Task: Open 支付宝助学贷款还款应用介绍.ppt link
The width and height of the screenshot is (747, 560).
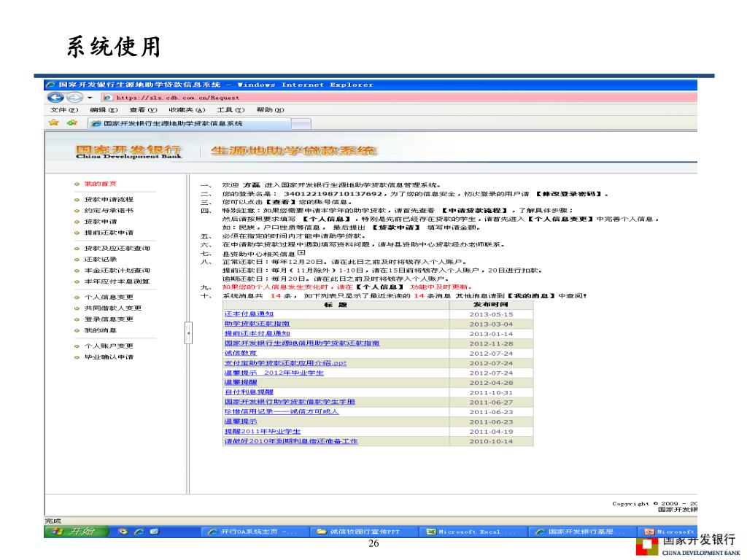Action: point(285,363)
